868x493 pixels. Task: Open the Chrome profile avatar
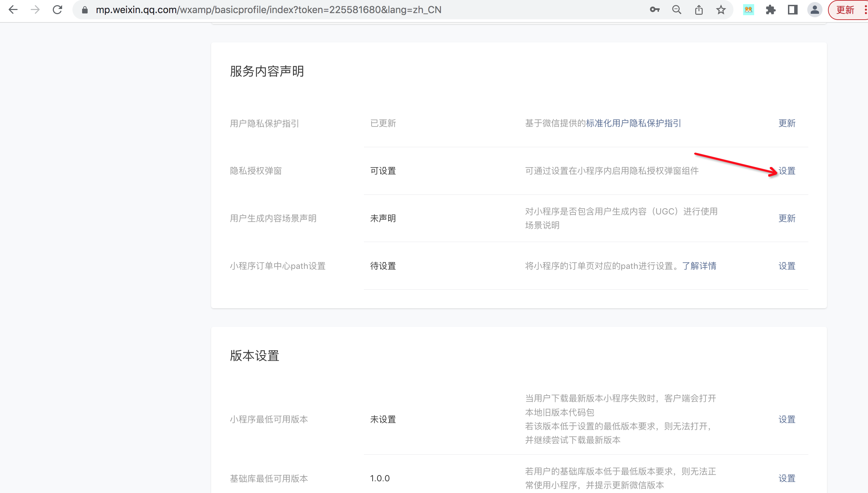(x=815, y=10)
